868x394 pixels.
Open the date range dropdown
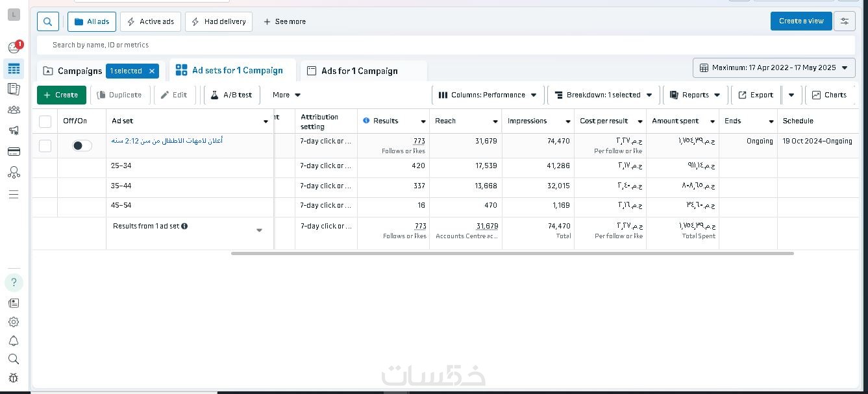(774, 68)
